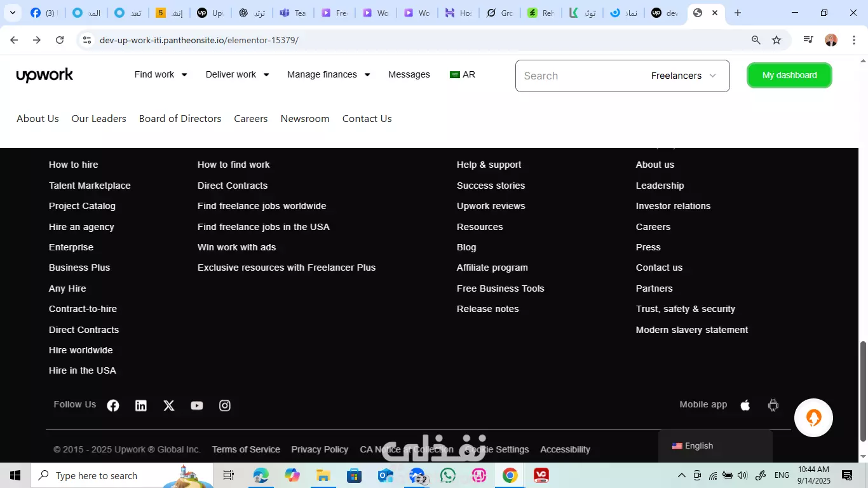The width and height of the screenshot is (868, 488).
Task: Show hidden system tray icons
Action: click(682, 475)
